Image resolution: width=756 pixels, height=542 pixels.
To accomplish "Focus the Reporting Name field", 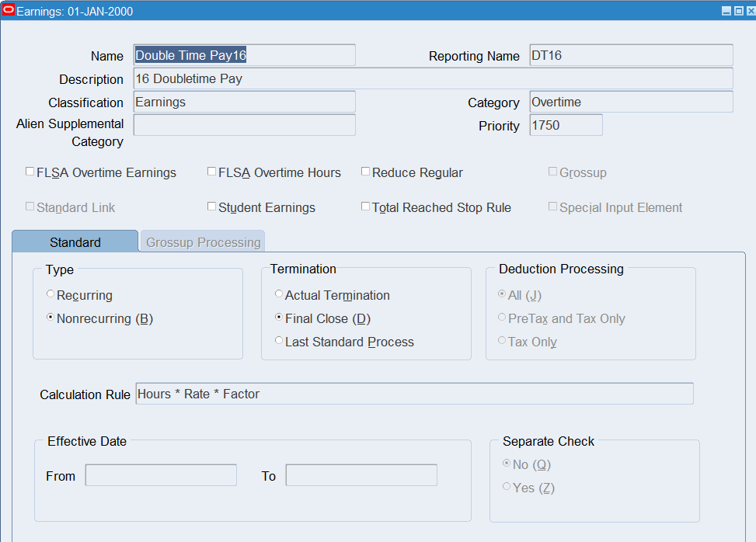I will pos(631,55).
